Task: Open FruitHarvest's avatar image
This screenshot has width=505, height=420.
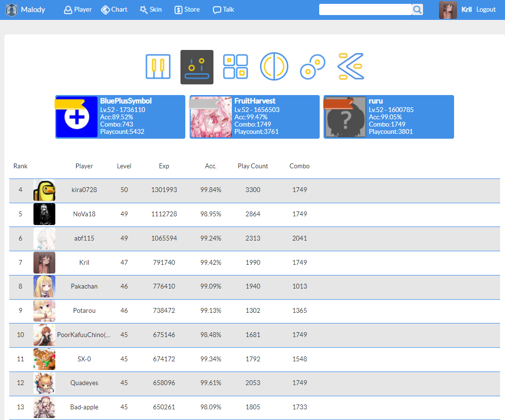Action: coord(211,117)
